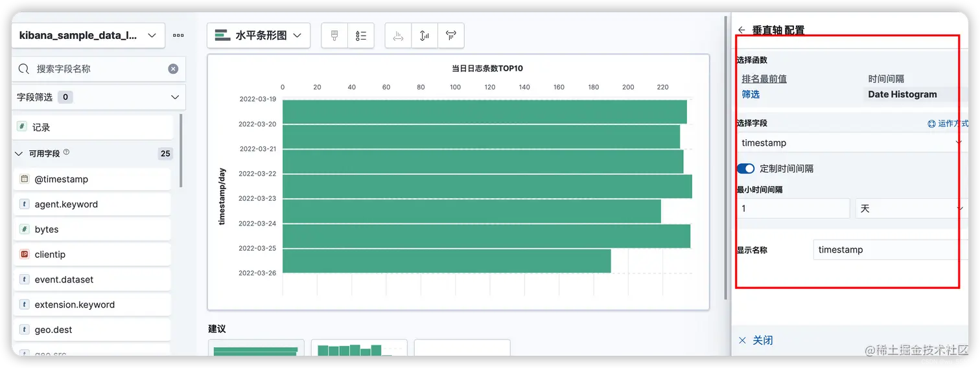This screenshot has width=980, height=368.
Task: Open the 天 interval unit dropdown
Action: click(911, 209)
